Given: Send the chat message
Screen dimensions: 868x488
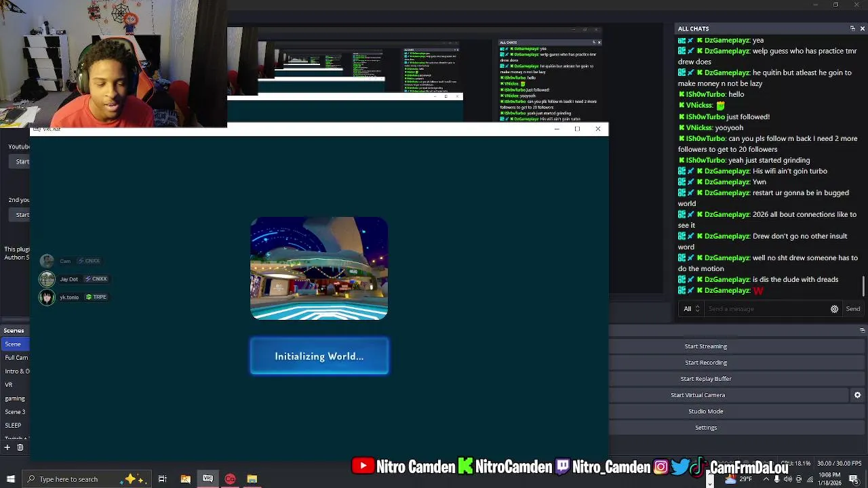Looking at the screenshot, I should [x=852, y=309].
